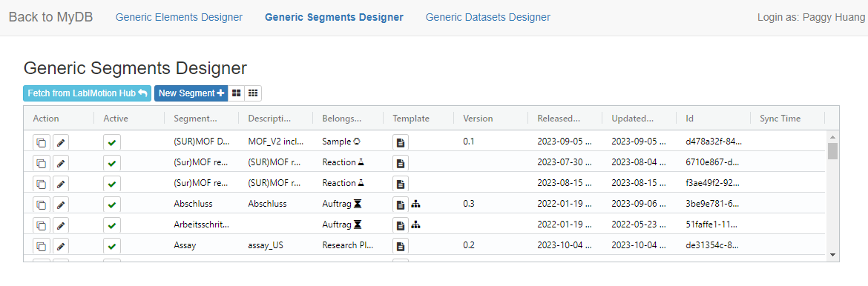The width and height of the screenshot is (868, 286).
Task: Click Fetch from LabIMotion Hub
Action: pos(88,93)
